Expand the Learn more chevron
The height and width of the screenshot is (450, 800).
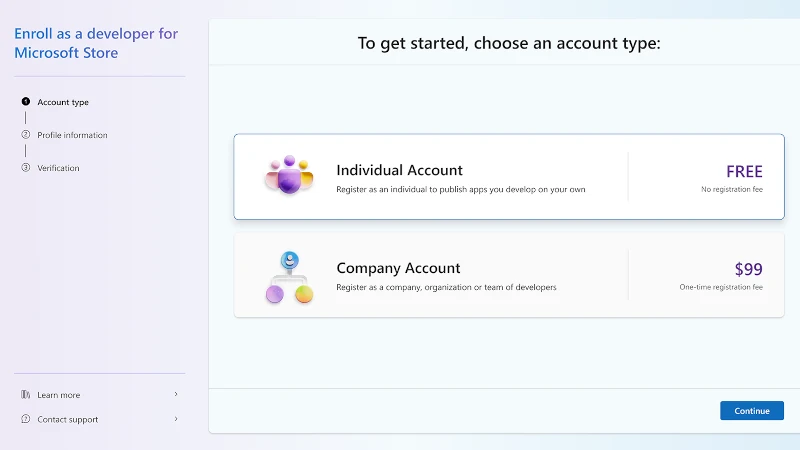[176, 394]
